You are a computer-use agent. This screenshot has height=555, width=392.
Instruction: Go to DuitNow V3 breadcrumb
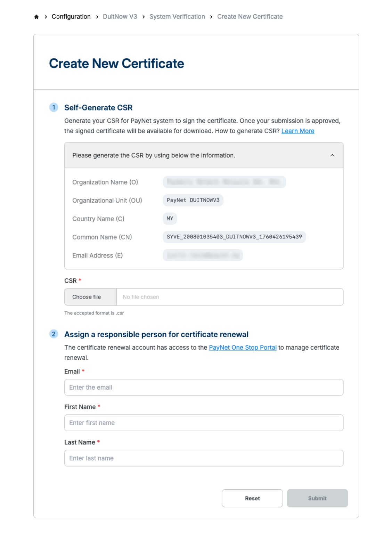click(120, 17)
